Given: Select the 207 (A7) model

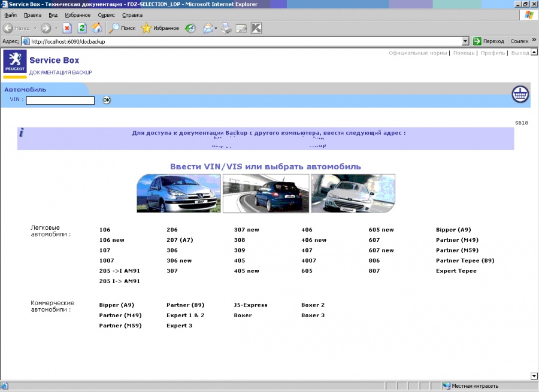Looking at the screenshot, I should [x=180, y=240].
